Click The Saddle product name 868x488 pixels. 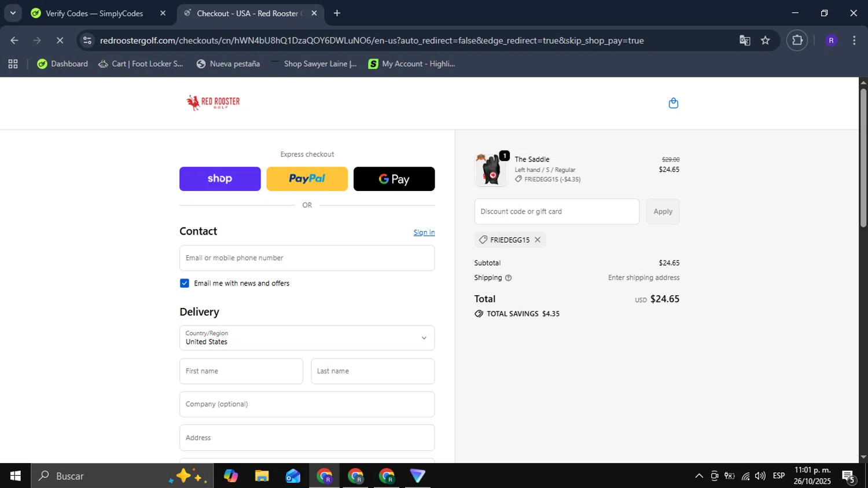point(532,159)
